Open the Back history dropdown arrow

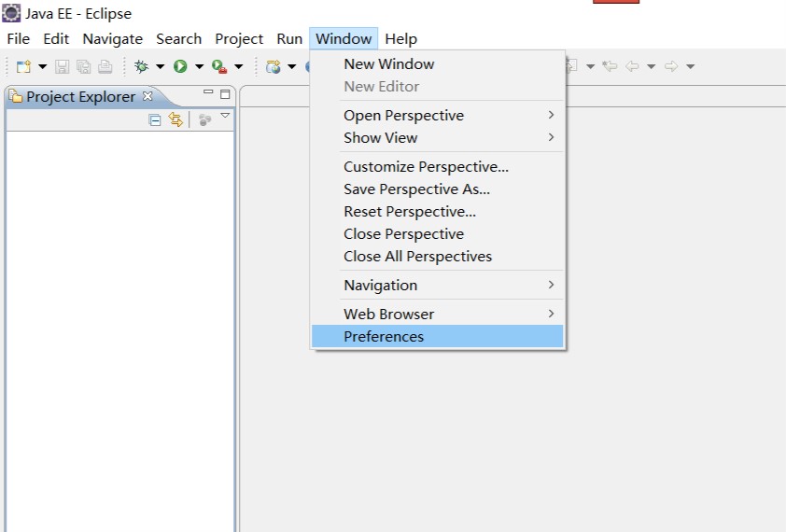652,66
